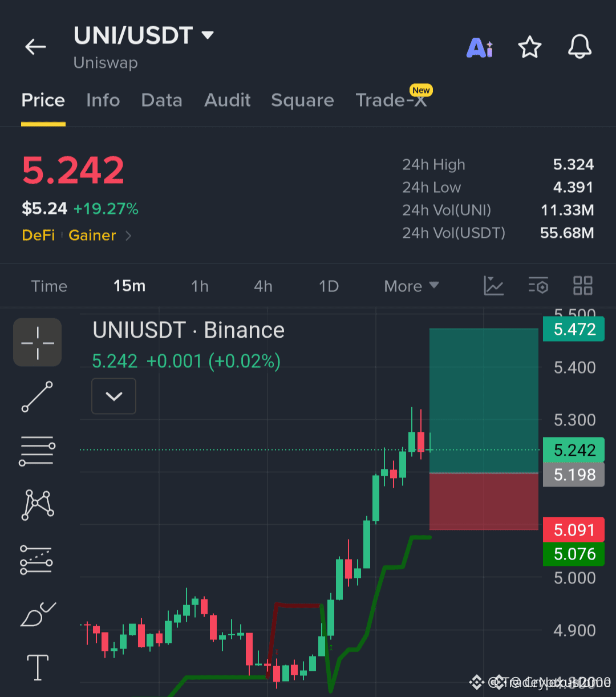The height and width of the screenshot is (697, 616).
Task: Click the Uniswap subtitle text
Action: click(106, 63)
